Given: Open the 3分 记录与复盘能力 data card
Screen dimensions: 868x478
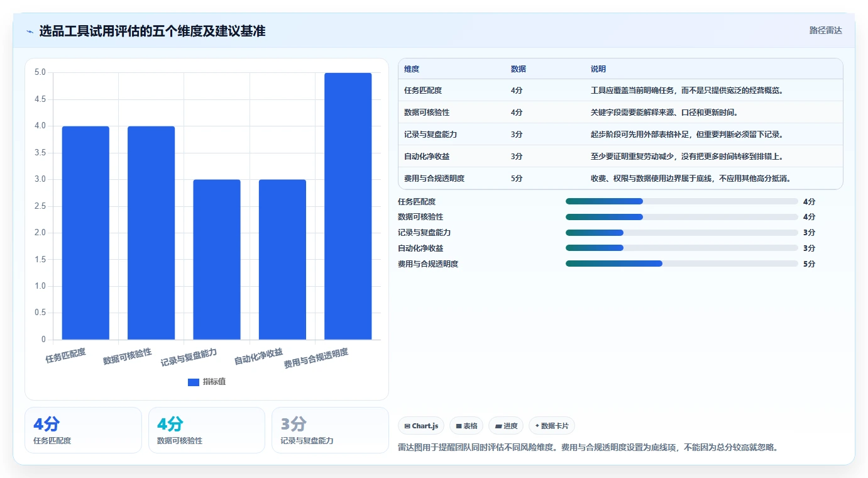Looking at the screenshot, I should (x=330, y=430).
